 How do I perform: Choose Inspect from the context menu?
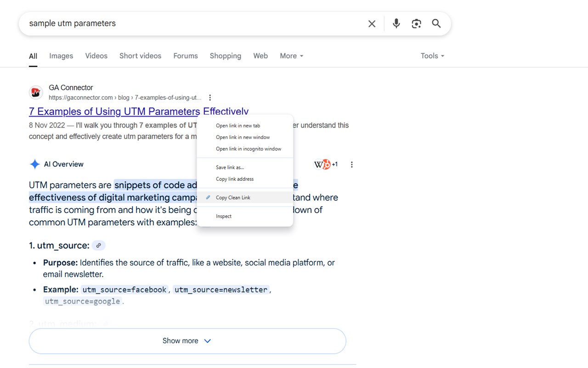point(224,216)
